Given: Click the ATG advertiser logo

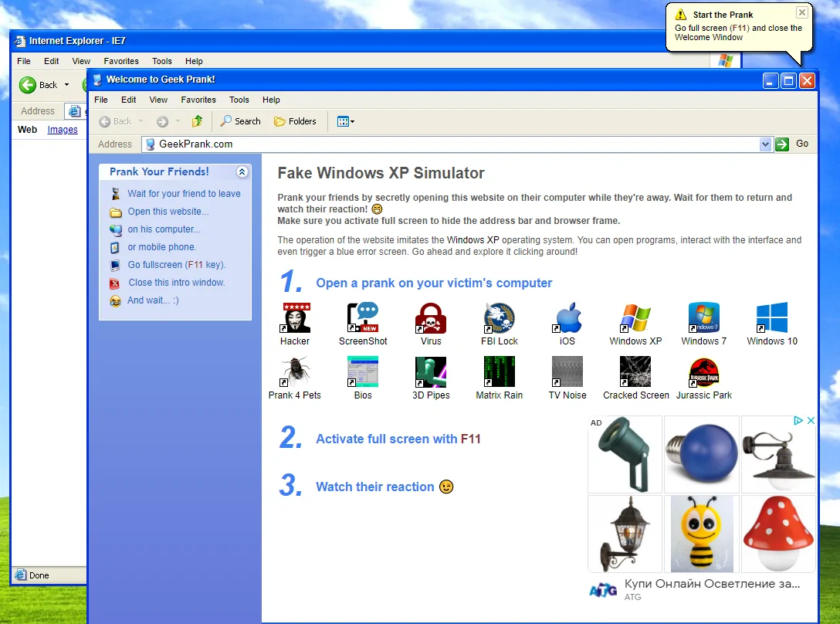Looking at the screenshot, I should click(603, 590).
